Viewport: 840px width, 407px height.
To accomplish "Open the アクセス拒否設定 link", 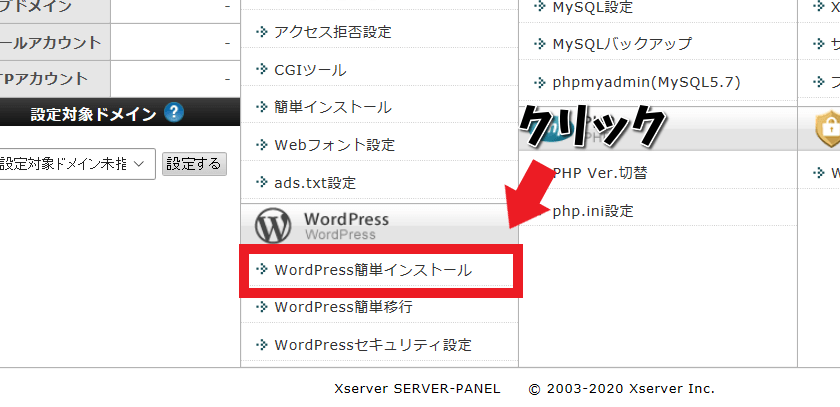I will pyautogui.click(x=333, y=32).
